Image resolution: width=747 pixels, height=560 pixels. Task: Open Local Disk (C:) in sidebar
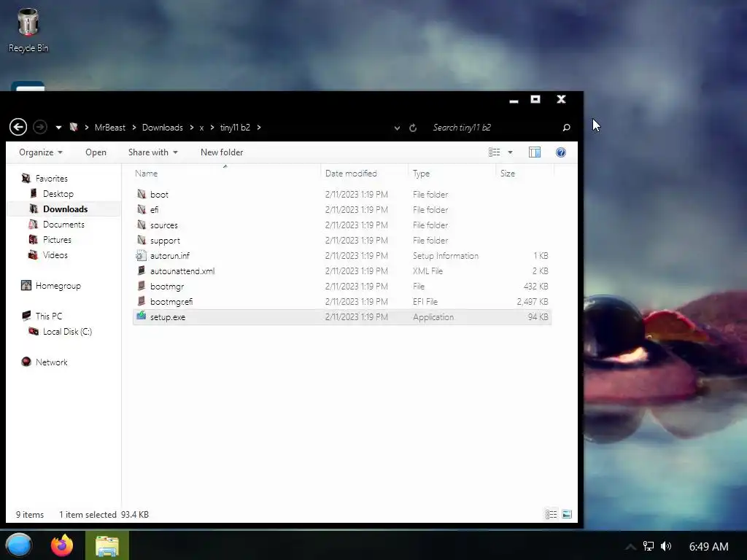[x=67, y=332]
